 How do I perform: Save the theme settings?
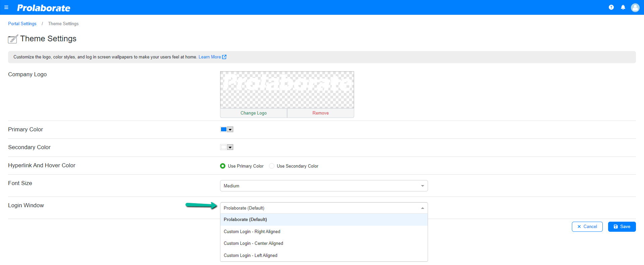622,227
